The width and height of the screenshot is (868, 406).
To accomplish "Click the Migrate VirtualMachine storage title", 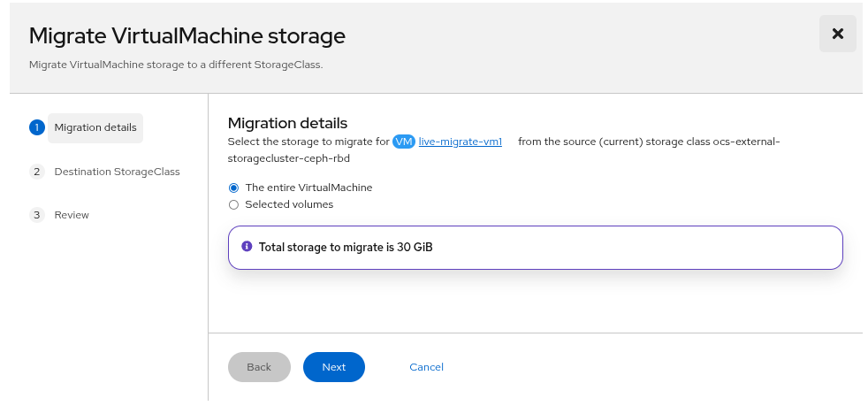I will [187, 35].
